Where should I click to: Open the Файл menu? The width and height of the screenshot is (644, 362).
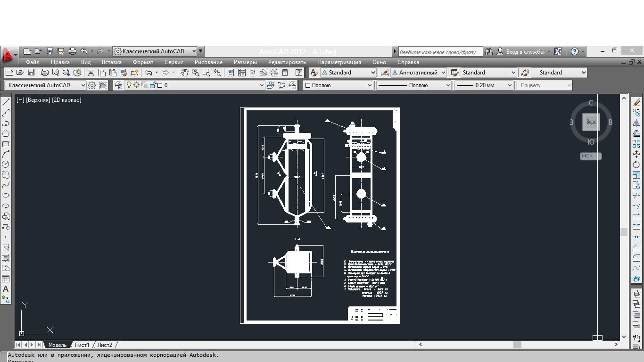(x=33, y=62)
